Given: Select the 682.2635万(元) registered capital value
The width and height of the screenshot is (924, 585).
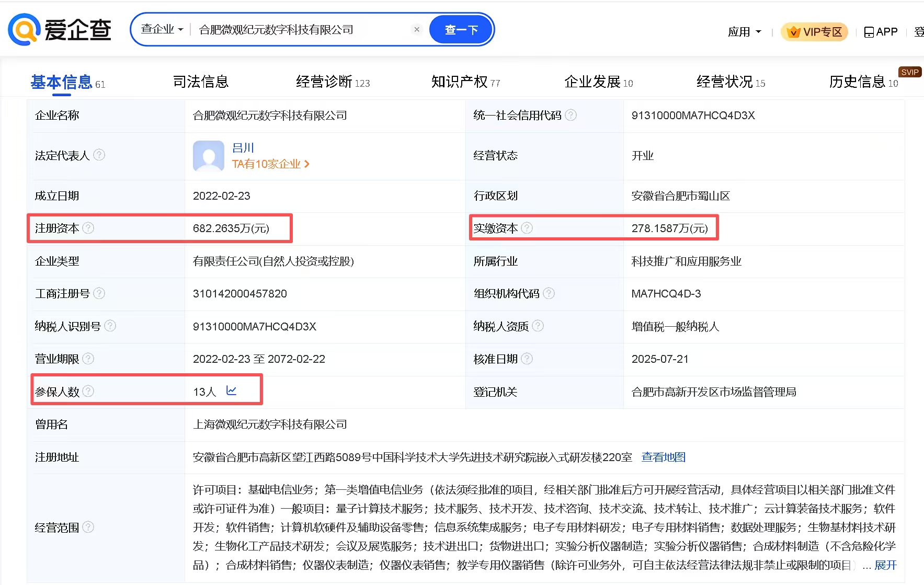Looking at the screenshot, I should (231, 228).
